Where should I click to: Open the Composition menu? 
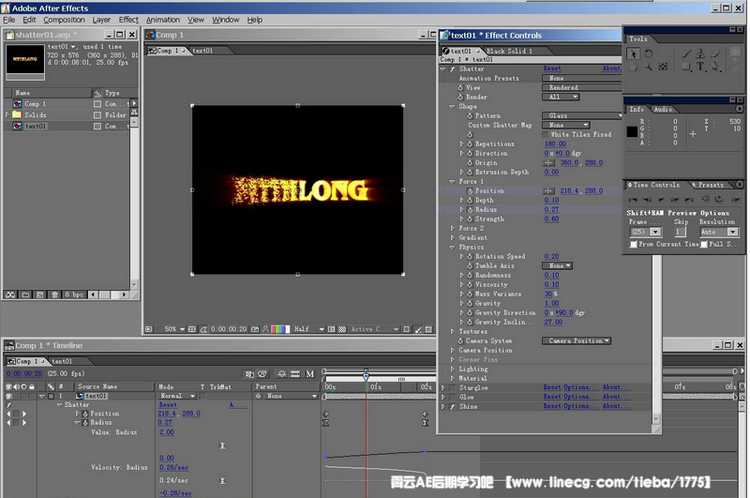click(64, 20)
